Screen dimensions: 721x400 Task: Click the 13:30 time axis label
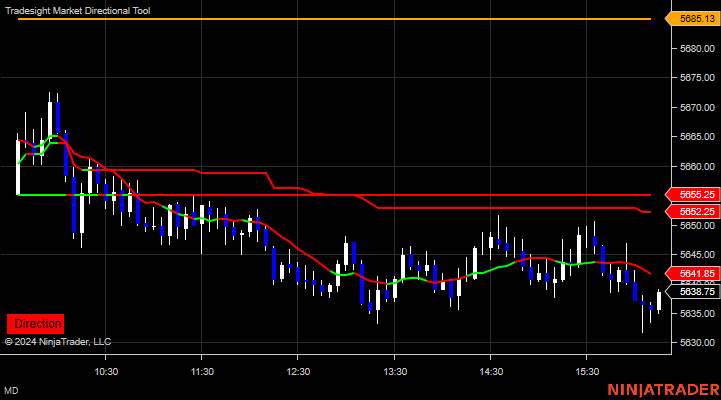click(x=395, y=371)
